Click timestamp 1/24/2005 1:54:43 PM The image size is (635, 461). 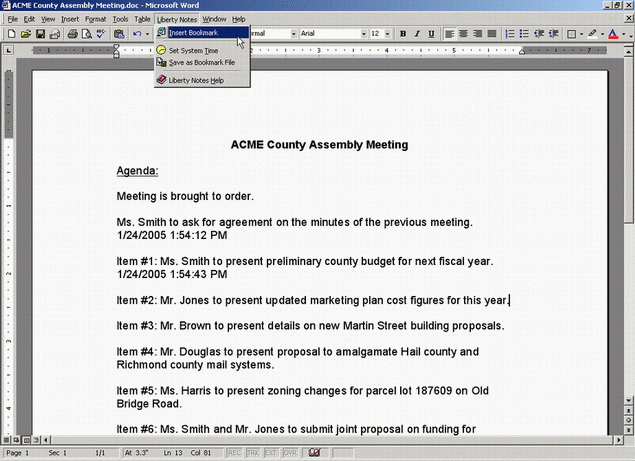pyautogui.click(x=172, y=274)
